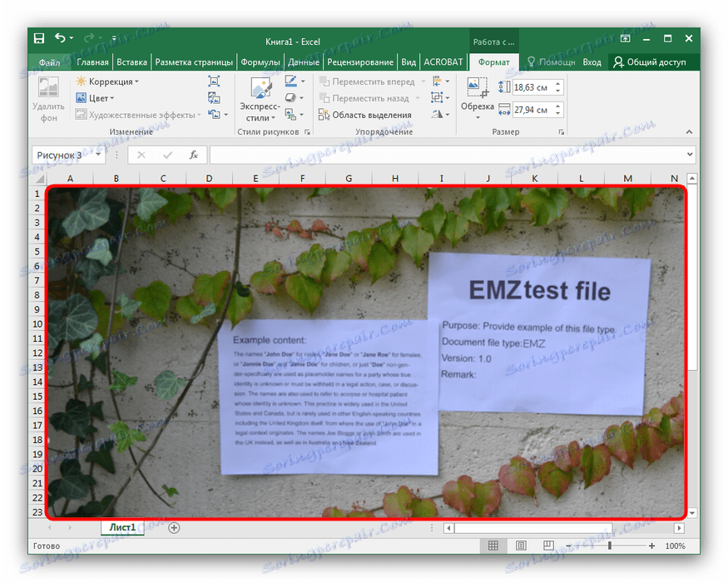The height and width of the screenshot is (582, 728).
Task: Click the Compress Pictures icon
Action: pyautogui.click(x=214, y=81)
